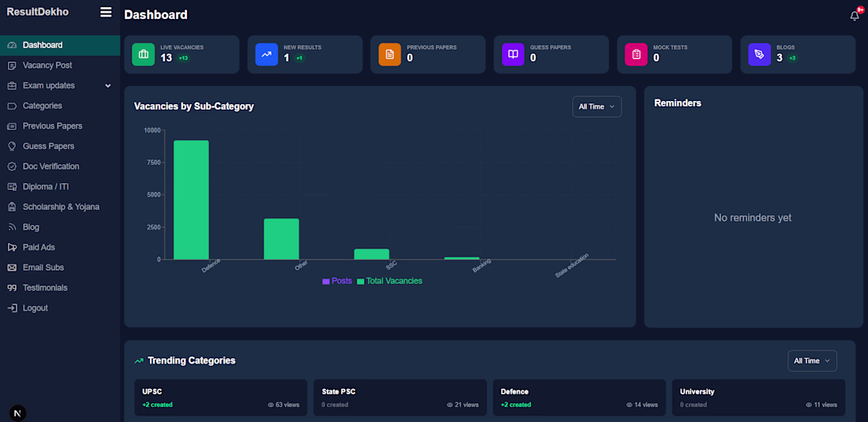Open the University trending category card
The width and height of the screenshot is (868, 422).
pyautogui.click(x=758, y=398)
